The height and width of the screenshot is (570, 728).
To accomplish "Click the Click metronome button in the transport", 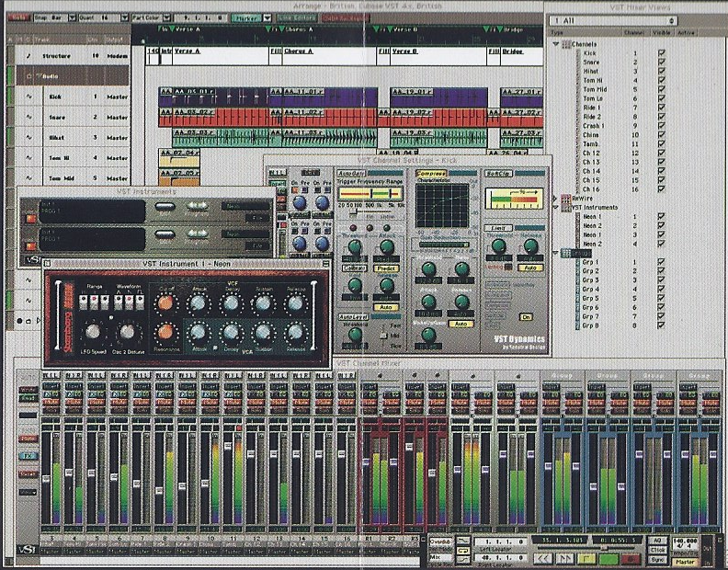I will [x=657, y=550].
